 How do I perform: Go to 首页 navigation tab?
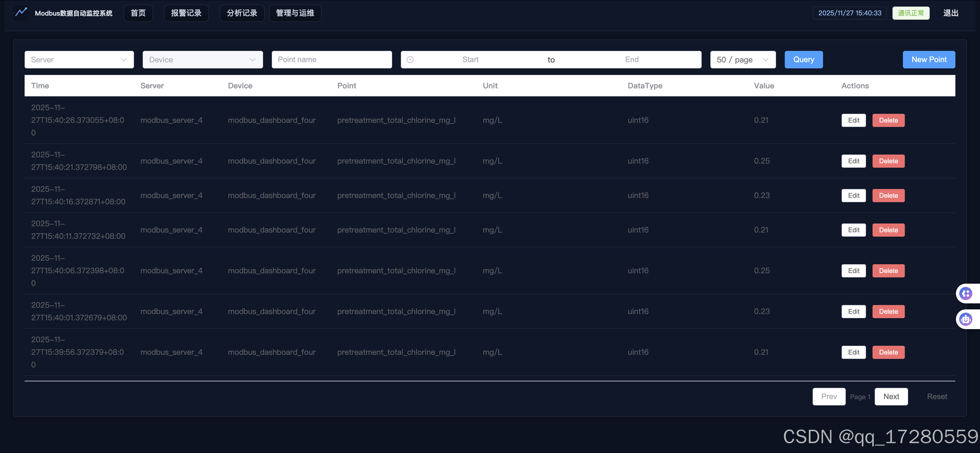click(138, 13)
